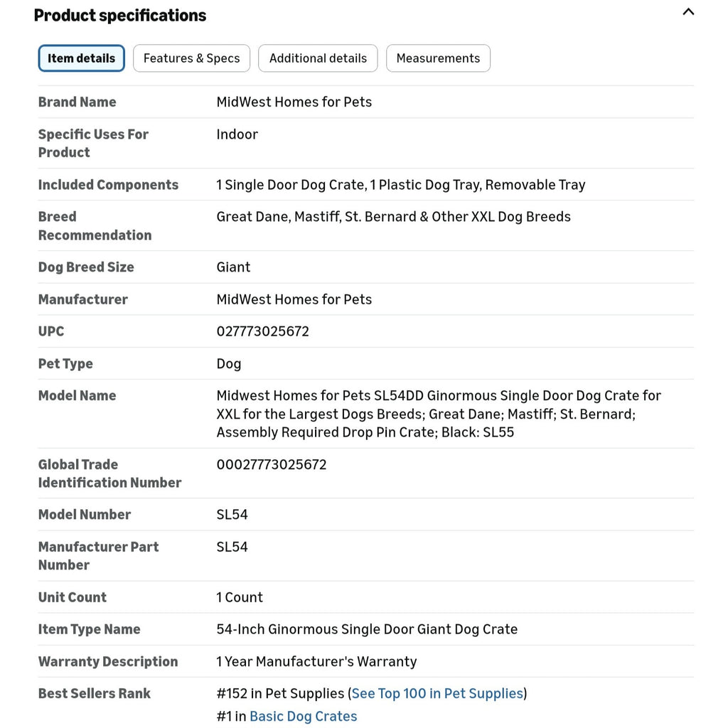This screenshot has height=728, width=728.
Task: Click the Brand Name value MidWest Homes for Pets
Action: pyautogui.click(x=294, y=102)
